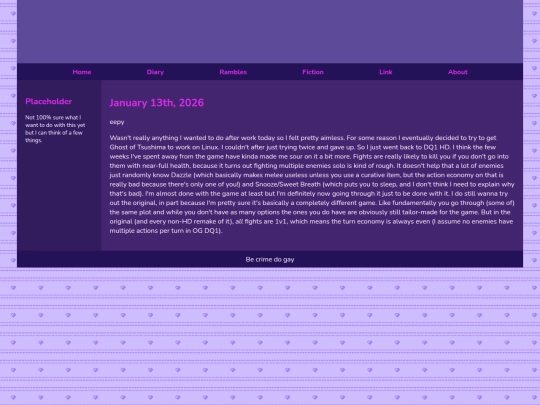
Task: Open the Rambles navigation link
Action: [x=233, y=72]
